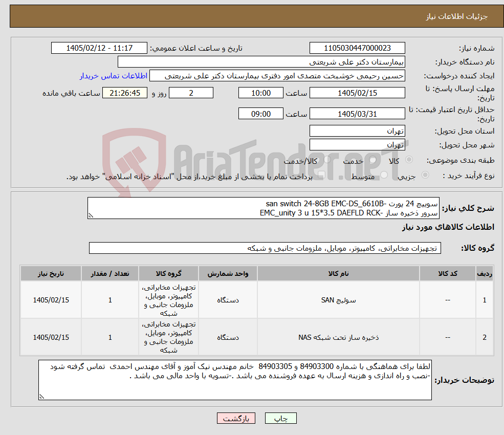
Task: Open اطلاعات تماس خریدار link
Action: tap(114, 76)
